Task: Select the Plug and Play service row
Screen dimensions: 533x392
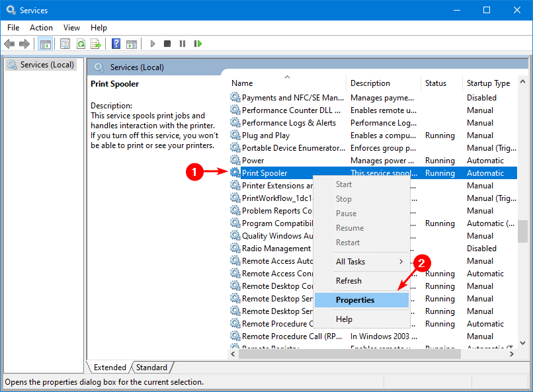Action: pyautogui.click(x=266, y=136)
